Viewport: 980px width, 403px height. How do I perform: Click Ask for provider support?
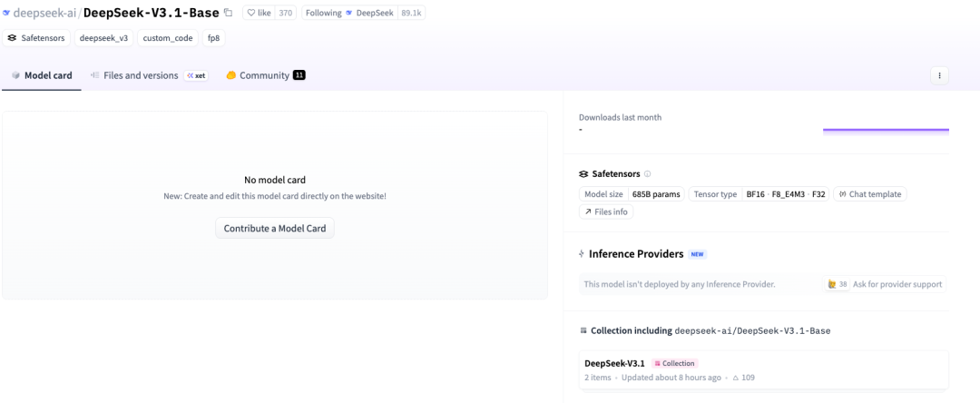pos(895,284)
